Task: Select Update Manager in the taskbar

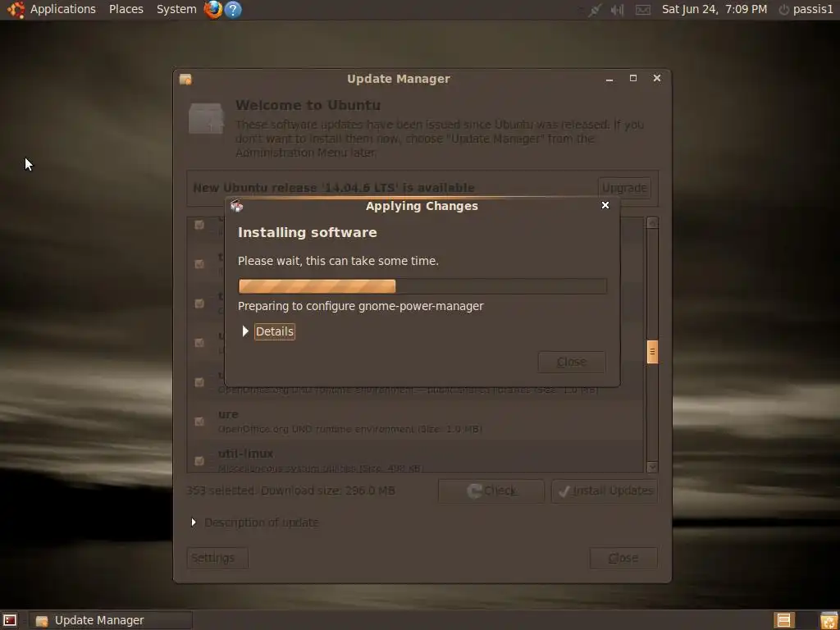Action: (111, 620)
